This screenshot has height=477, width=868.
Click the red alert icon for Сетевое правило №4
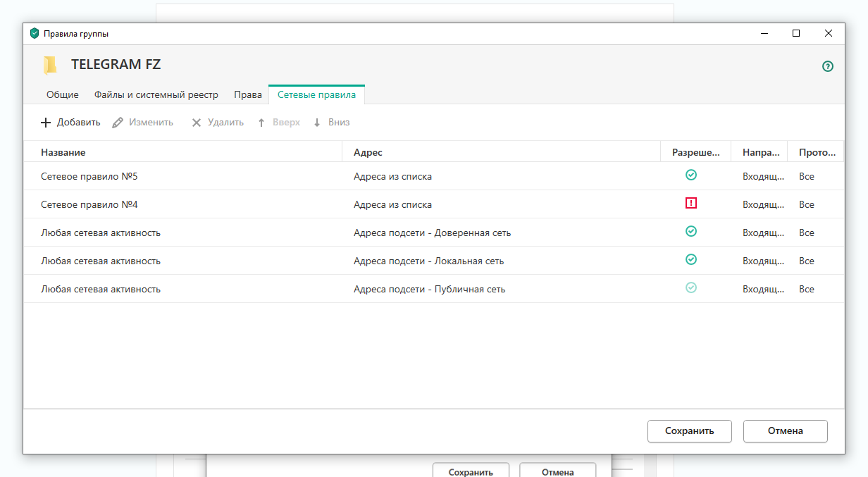691,203
